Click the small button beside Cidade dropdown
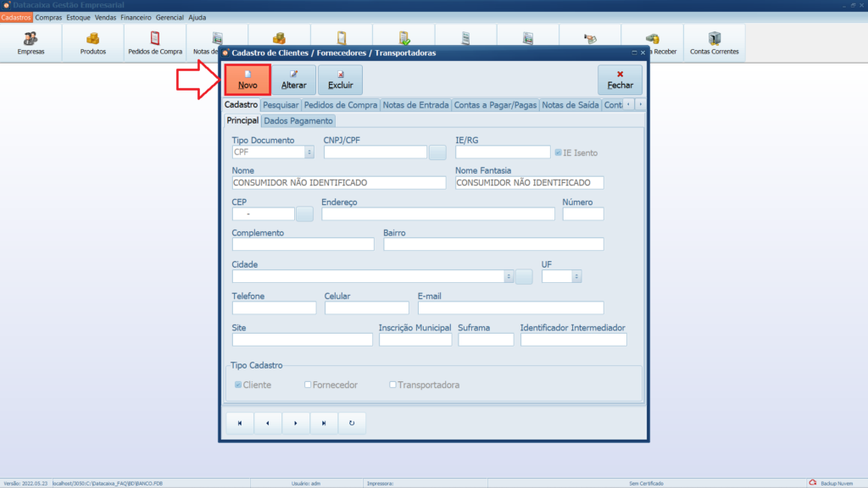 coord(524,277)
